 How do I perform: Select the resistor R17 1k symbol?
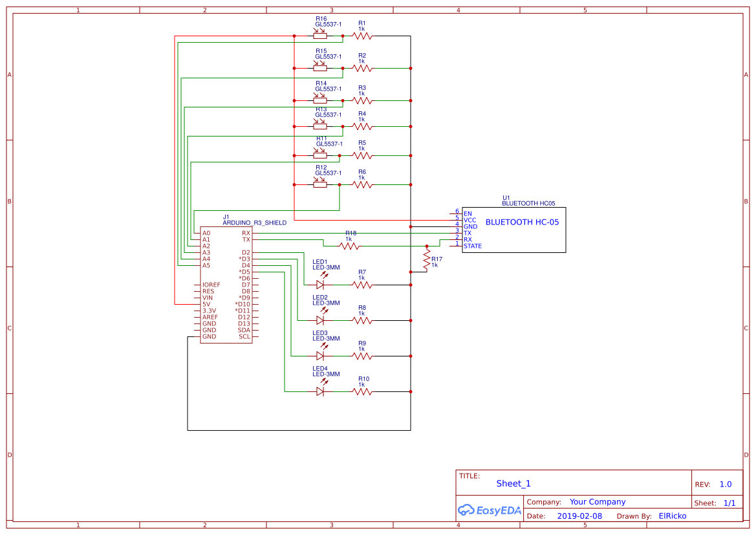pos(427,260)
